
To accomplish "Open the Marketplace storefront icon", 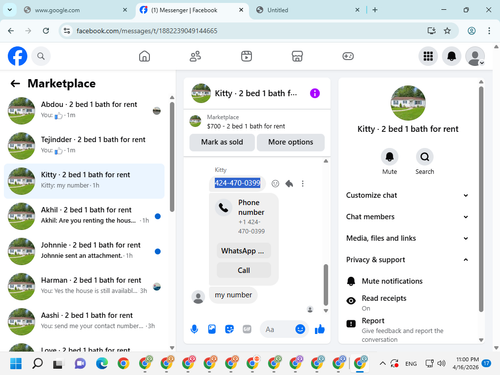I will coord(297,56).
